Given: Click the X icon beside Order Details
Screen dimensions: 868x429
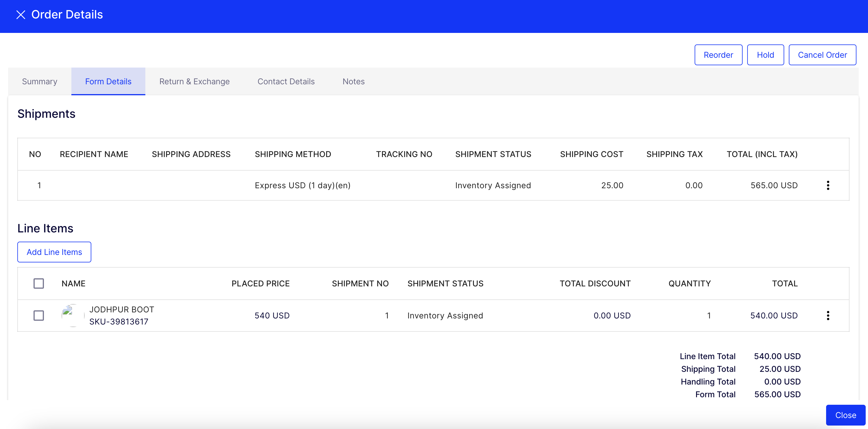Looking at the screenshot, I should pyautogui.click(x=21, y=15).
